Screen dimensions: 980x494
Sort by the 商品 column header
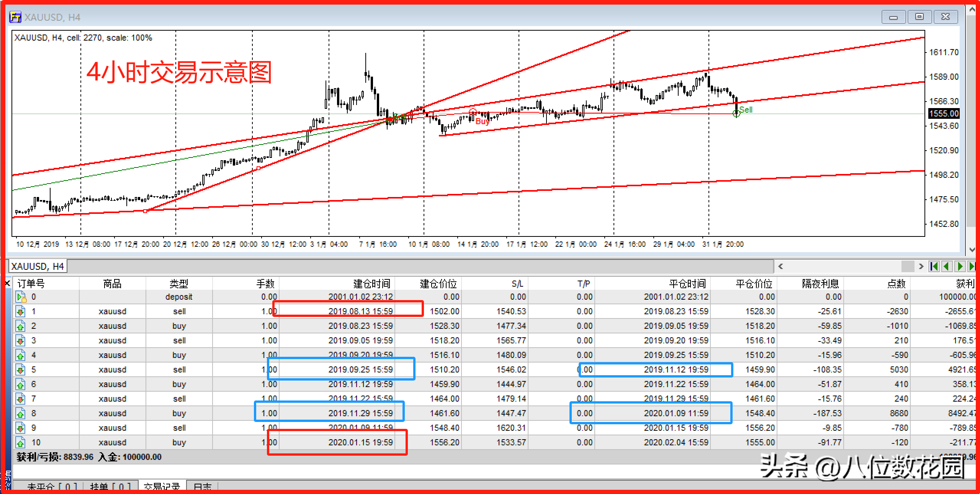(113, 284)
